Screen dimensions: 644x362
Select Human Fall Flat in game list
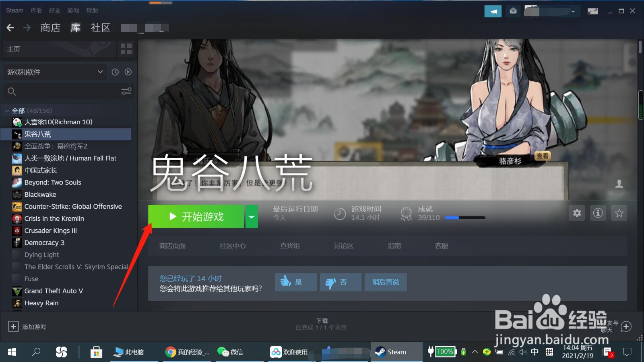[x=70, y=158]
